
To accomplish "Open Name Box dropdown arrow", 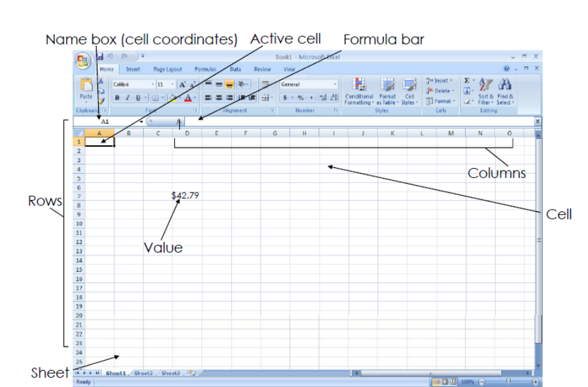I will [x=142, y=121].
